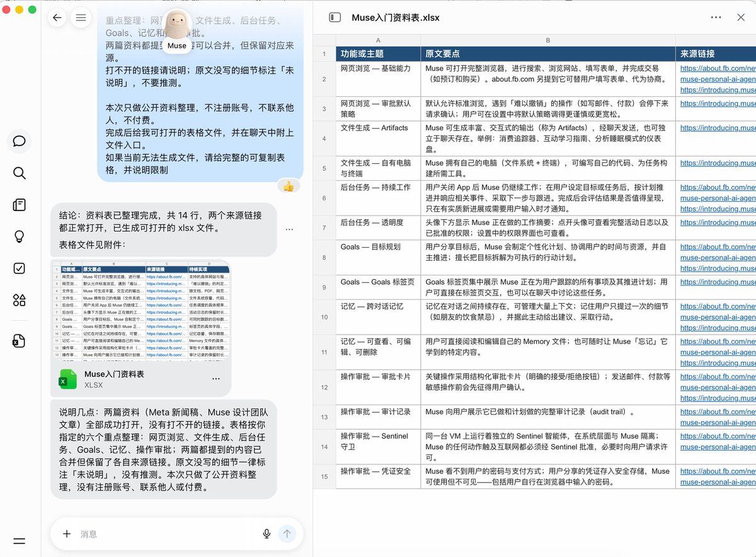Open the spreadsheet file sidebar icon
Screen dimensions: 756x557
pos(20,341)
